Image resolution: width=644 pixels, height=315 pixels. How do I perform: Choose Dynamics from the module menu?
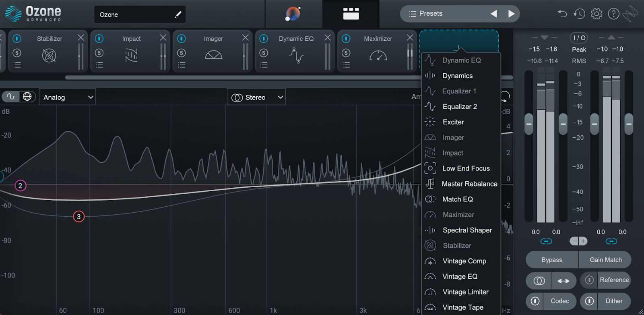(461, 76)
